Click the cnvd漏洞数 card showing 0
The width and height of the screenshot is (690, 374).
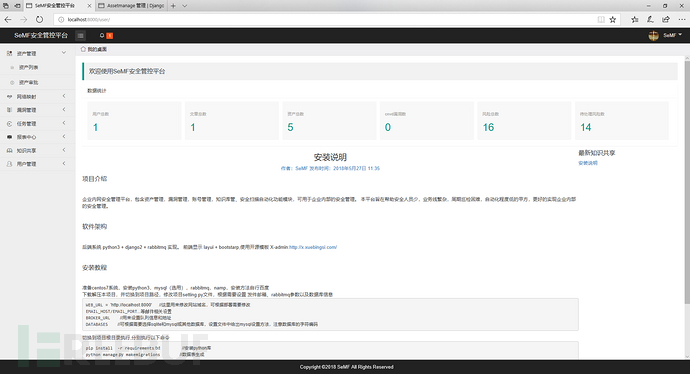(x=427, y=121)
